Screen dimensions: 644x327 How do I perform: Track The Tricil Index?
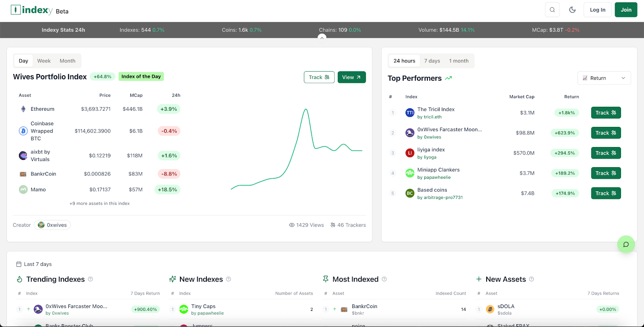[606, 113]
